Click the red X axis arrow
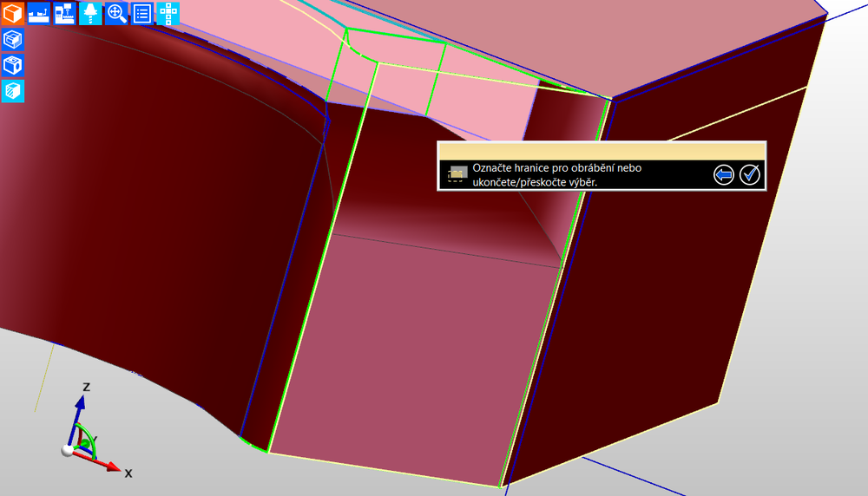Screen dimensions: 868x496 (x=107, y=464)
